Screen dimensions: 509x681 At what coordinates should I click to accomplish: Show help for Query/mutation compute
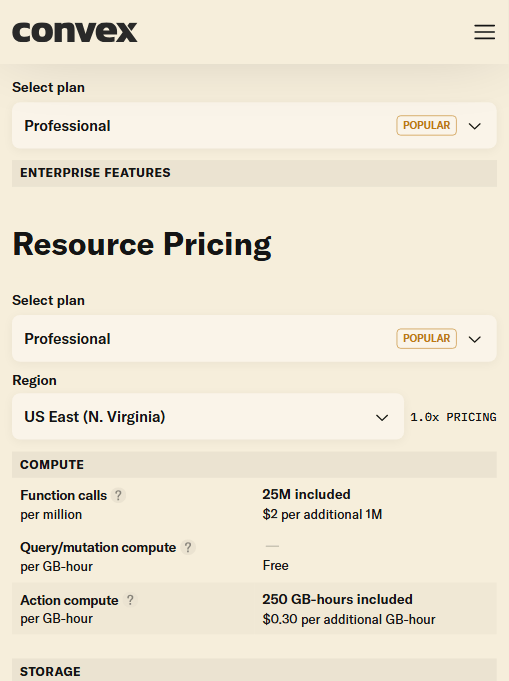[188, 547]
